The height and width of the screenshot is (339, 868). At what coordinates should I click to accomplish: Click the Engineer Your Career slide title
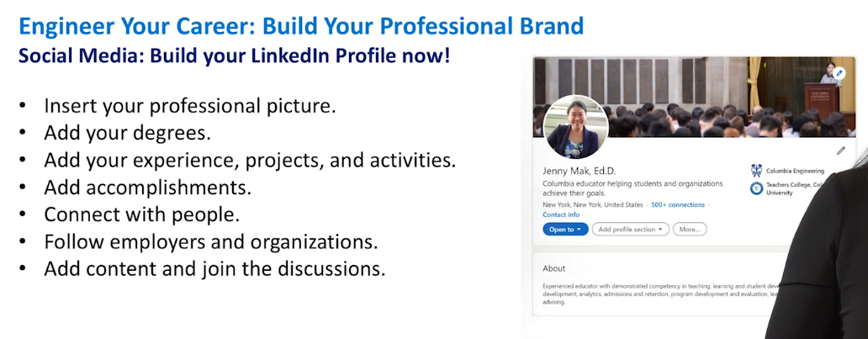coord(301,26)
